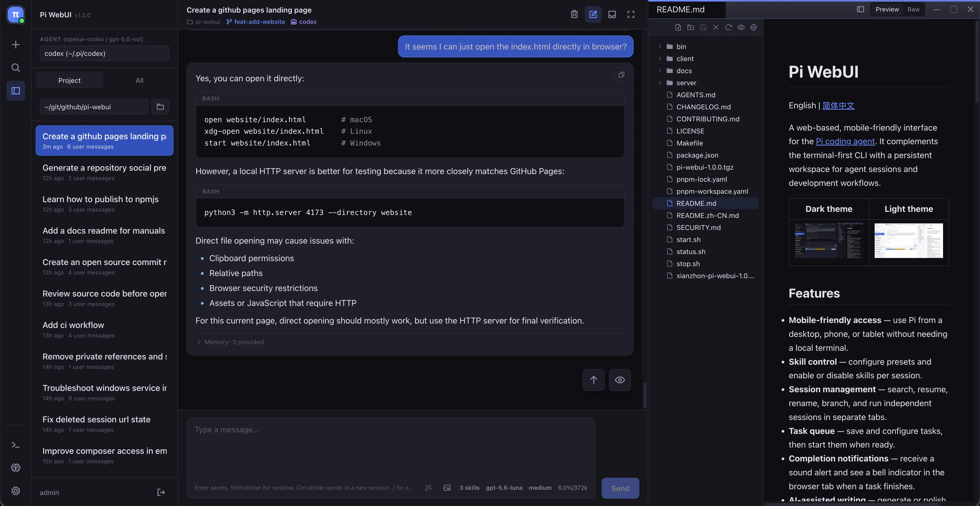Open the Dark theme screenshot thumbnail
The width and height of the screenshot is (980, 506).
829,241
